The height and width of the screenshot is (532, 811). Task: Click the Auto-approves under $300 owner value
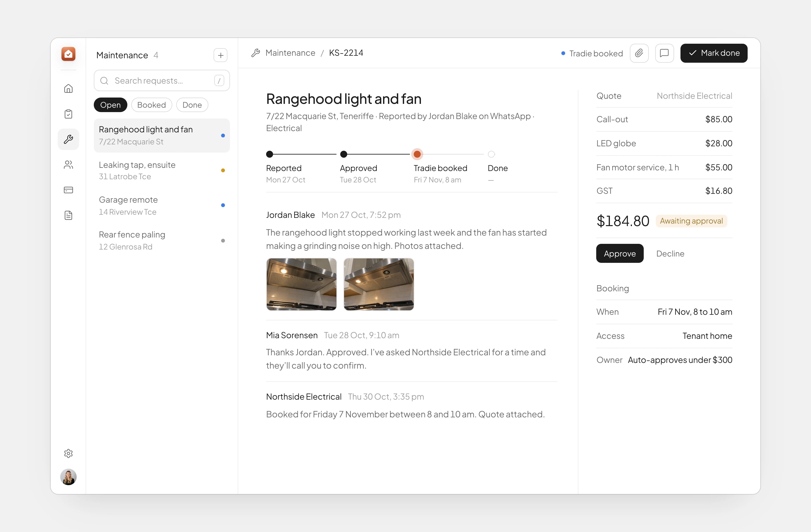coord(680,360)
